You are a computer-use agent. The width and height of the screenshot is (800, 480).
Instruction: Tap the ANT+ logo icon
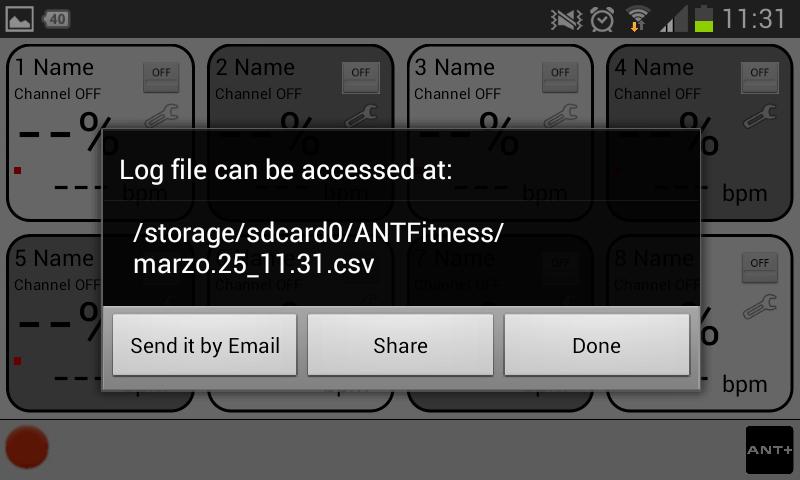click(769, 450)
